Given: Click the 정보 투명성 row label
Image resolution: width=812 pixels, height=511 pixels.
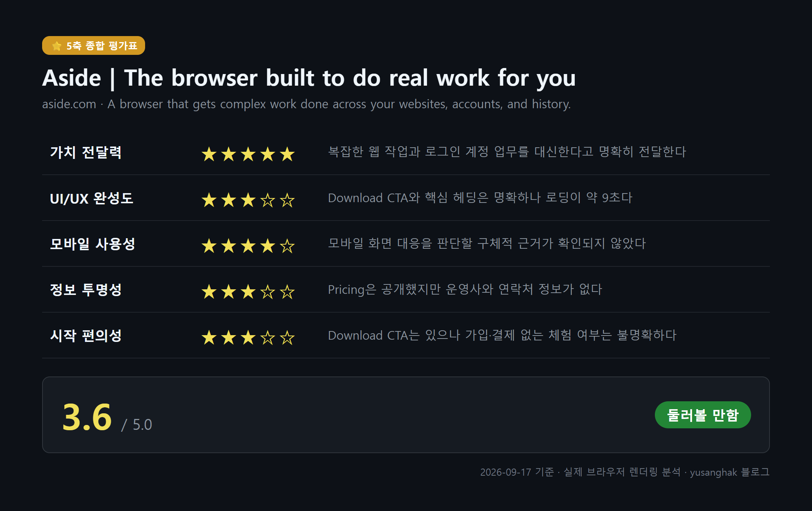Looking at the screenshot, I should pos(86,290).
